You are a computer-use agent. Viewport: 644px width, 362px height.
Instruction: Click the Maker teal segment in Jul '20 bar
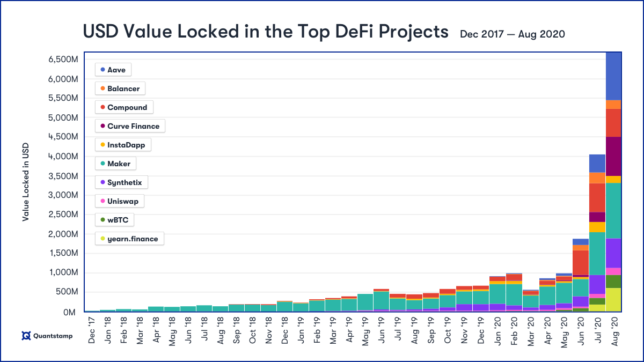tap(597, 254)
